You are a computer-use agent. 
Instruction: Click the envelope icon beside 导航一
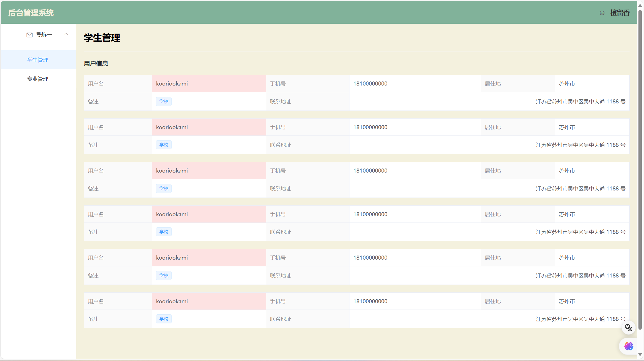pos(29,35)
